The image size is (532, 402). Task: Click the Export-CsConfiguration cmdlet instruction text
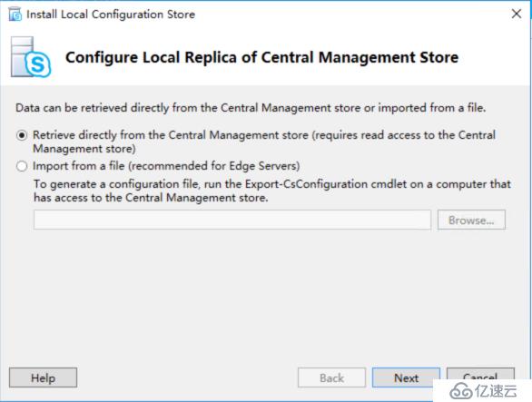[272, 191]
